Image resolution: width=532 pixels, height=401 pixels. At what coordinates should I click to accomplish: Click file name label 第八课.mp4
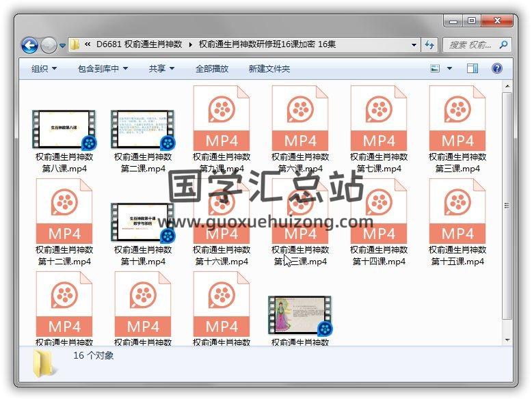pos(64,163)
